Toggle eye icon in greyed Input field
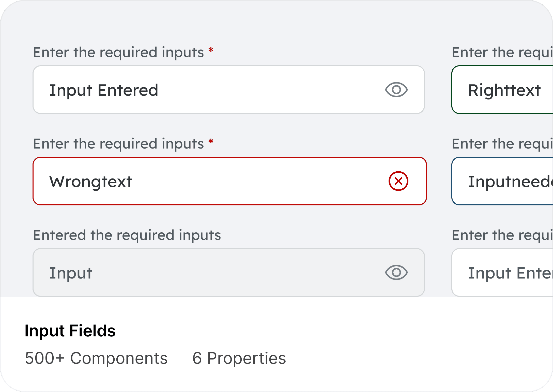The image size is (553, 392). click(396, 272)
